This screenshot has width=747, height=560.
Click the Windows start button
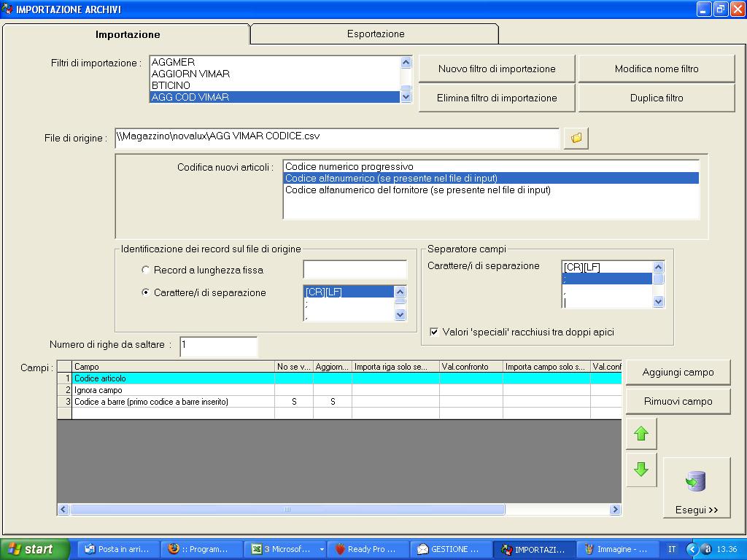(x=34, y=549)
